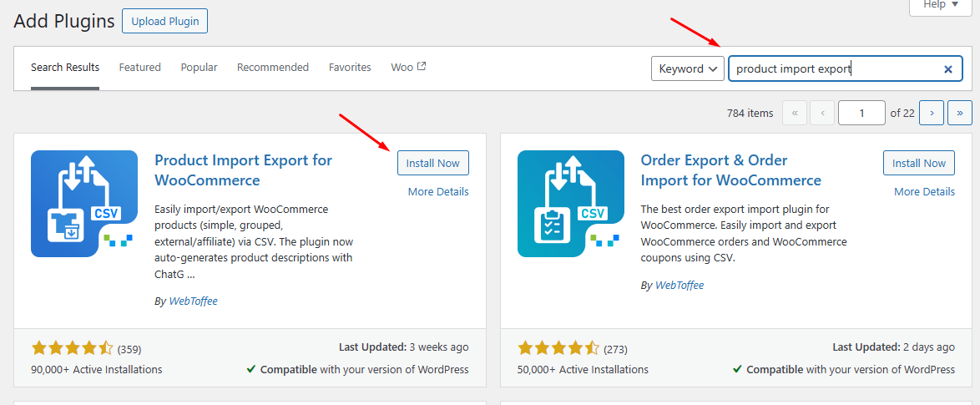Select the Search Results tab
Image resolution: width=980 pixels, height=405 pixels.
click(x=65, y=68)
